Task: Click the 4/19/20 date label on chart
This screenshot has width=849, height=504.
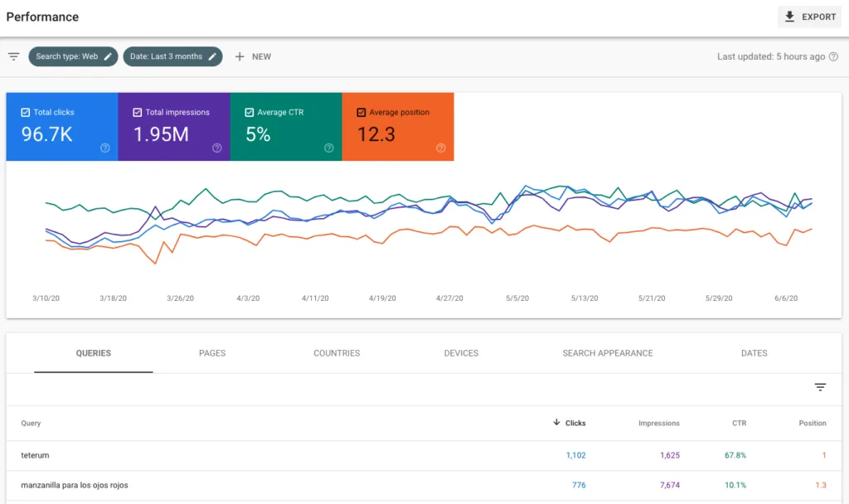Action: (x=382, y=298)
